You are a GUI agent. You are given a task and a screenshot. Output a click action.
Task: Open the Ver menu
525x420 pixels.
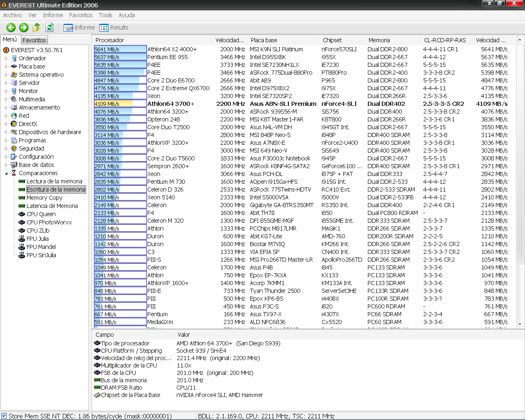(x=32, y=15)
